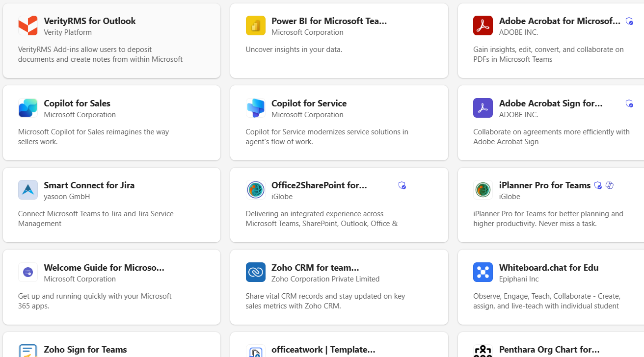Click the Zoho Sign for Teams icon
The width and height of the screenshot is (644, 357).
tap(28, 350)
